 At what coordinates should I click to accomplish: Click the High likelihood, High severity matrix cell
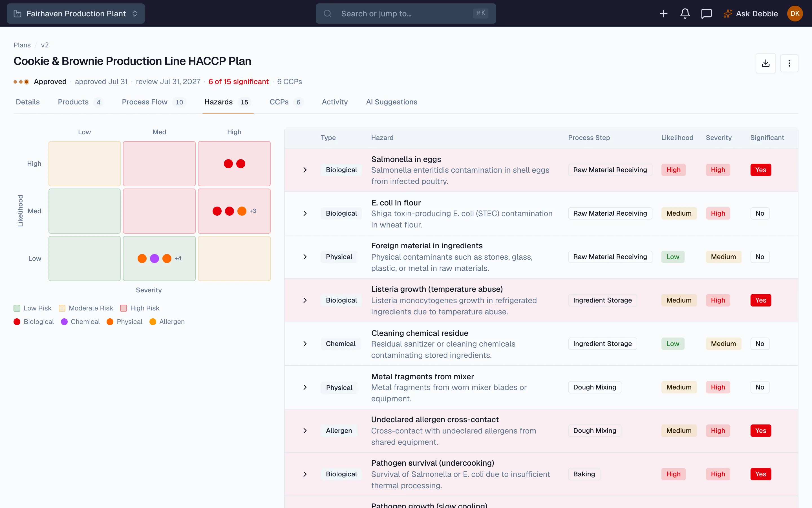(234, 164)
